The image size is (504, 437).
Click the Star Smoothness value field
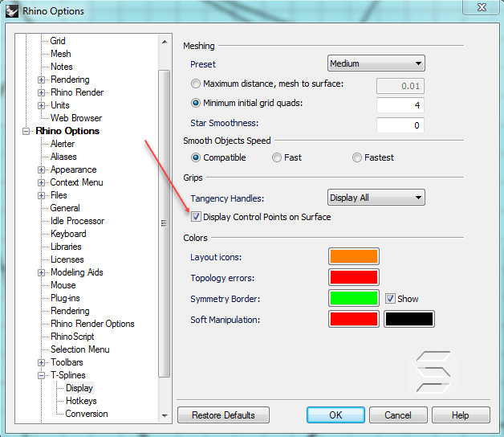point(400,125)
